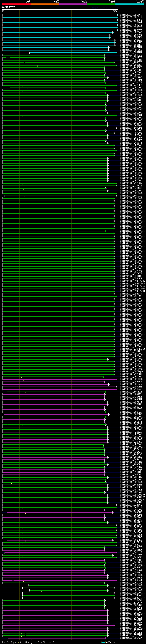Click UniRef100_C1EAN1 label
This screenshot has height=644, width=146.
coord(131,60)
